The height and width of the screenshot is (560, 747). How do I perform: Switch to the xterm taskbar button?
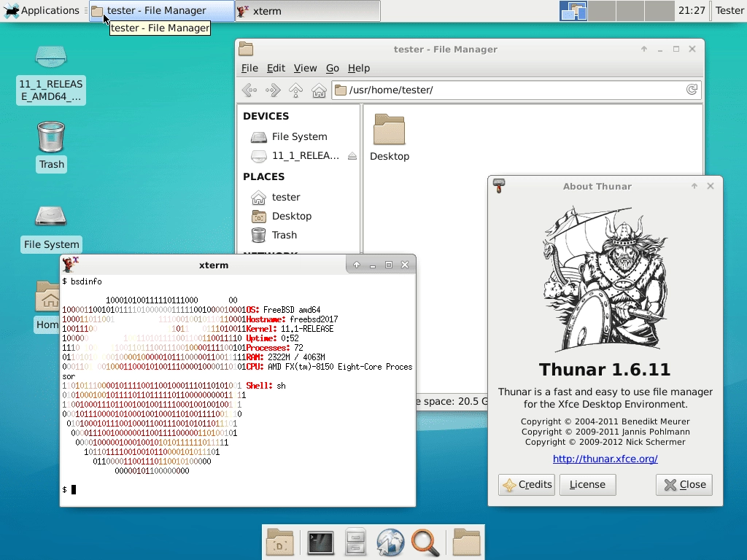pyautogui.click(x=307, y=11)
